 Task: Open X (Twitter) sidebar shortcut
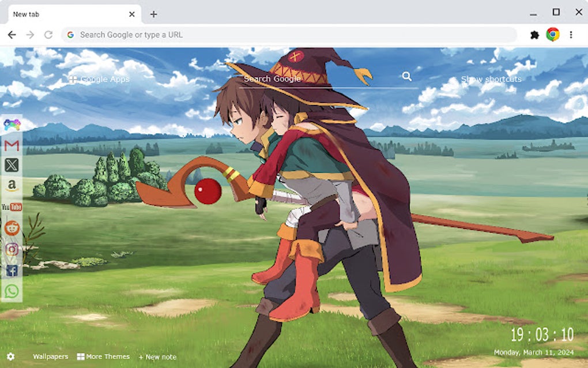12,165
